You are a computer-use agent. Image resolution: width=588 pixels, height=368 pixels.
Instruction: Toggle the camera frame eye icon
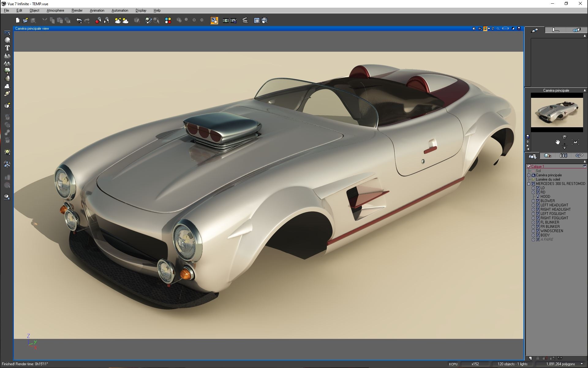(575, 142)
